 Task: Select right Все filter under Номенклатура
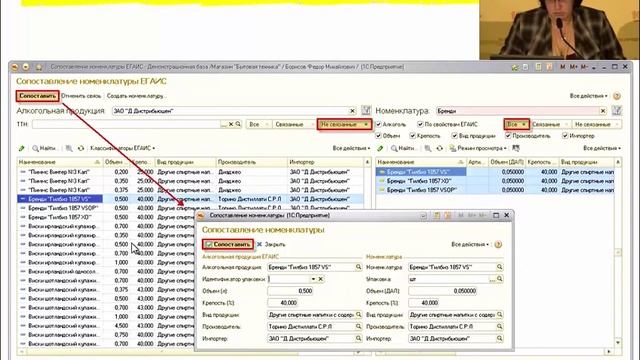516,124
